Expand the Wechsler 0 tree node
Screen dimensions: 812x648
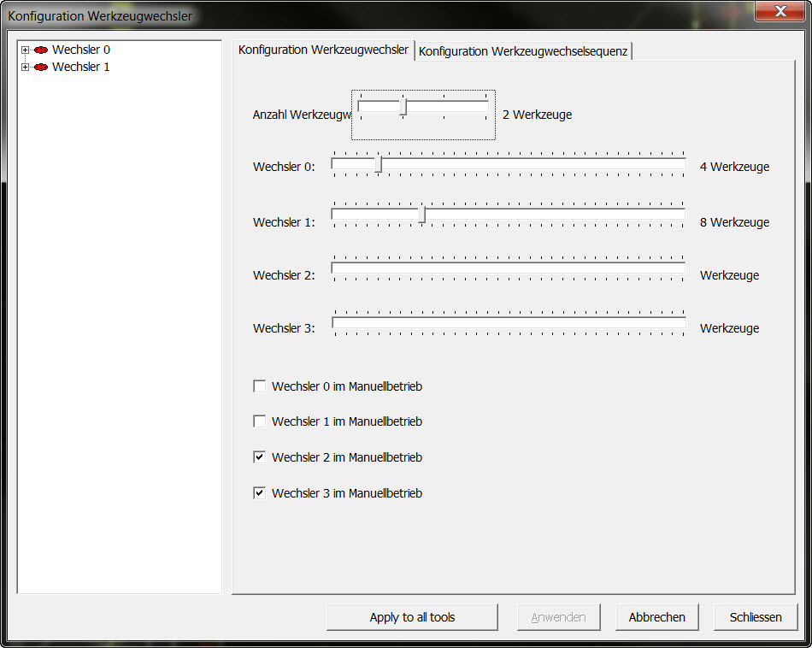point(26,50)
